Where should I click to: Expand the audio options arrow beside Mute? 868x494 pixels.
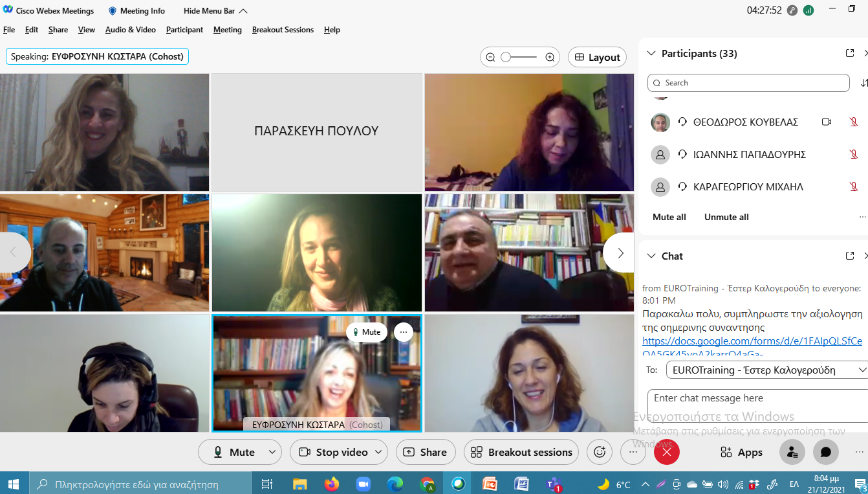[272, 452]
